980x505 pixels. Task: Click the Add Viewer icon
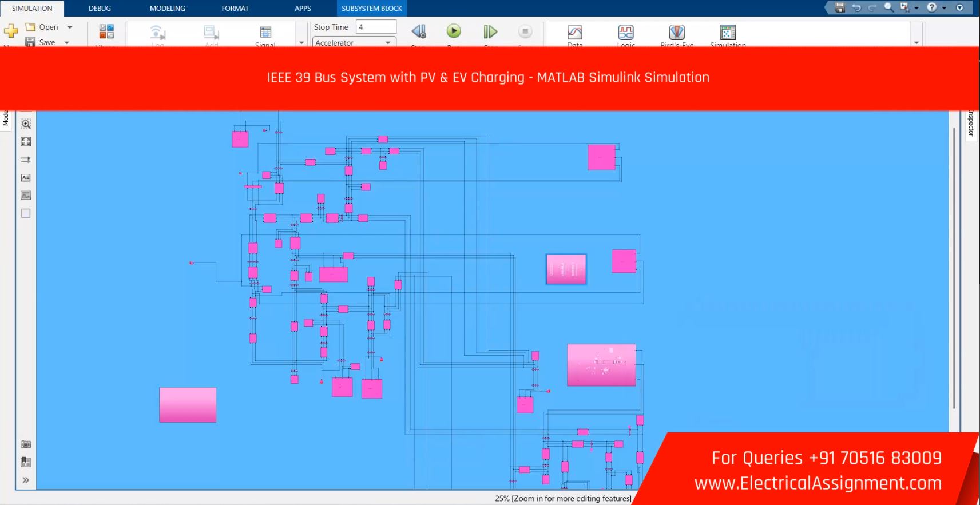point(211,32)
